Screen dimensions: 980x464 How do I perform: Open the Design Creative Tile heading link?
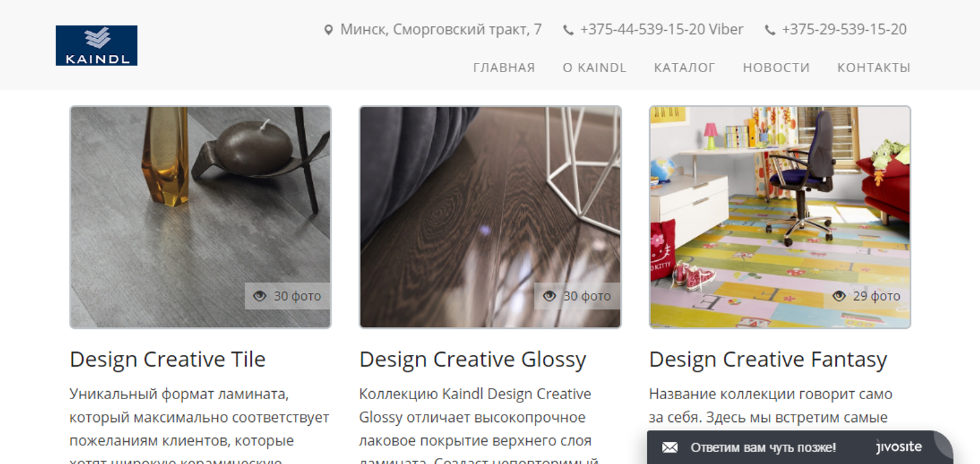click(168, 360)
